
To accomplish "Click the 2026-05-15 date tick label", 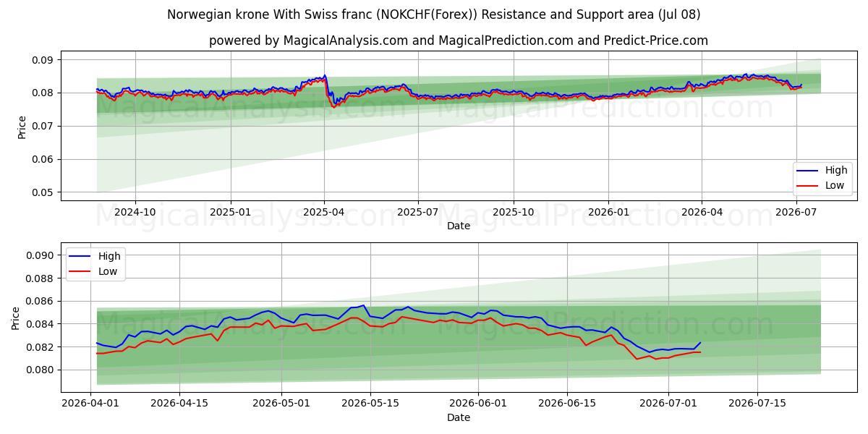I will (370, 404).
